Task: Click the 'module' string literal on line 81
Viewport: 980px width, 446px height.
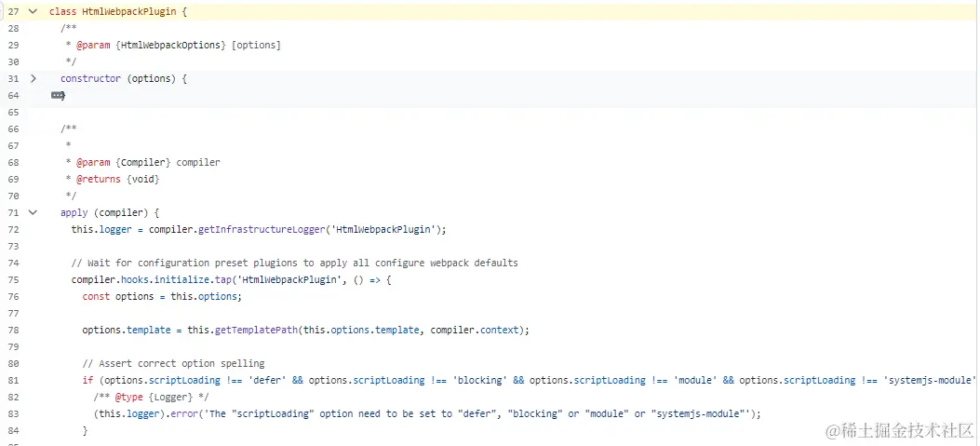Action: click(x=695, y=380)
